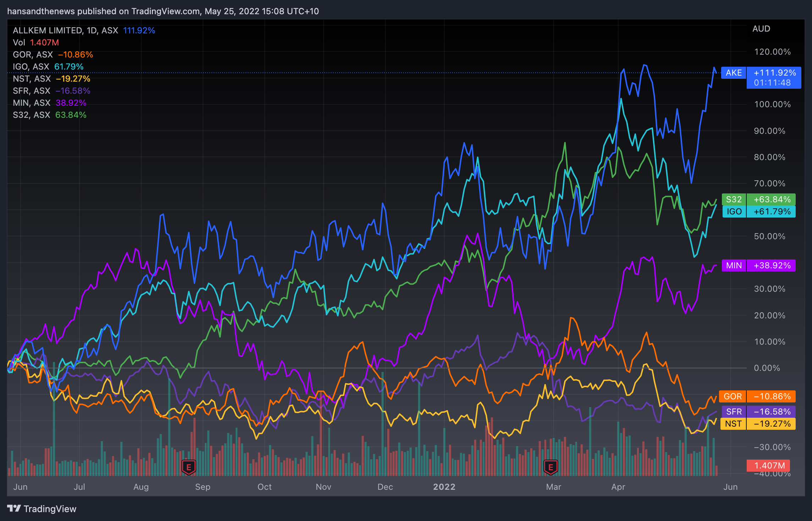Click the −19.27% NST value tag
The image size is (812, 521).
pyautogui.click(x=771, y=424)
